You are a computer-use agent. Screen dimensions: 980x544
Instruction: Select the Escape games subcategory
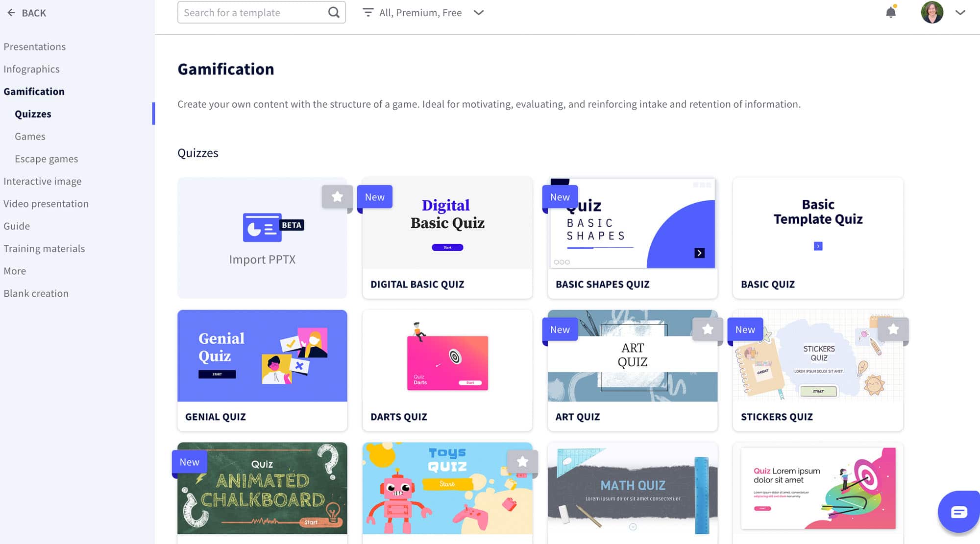[46, 159]
